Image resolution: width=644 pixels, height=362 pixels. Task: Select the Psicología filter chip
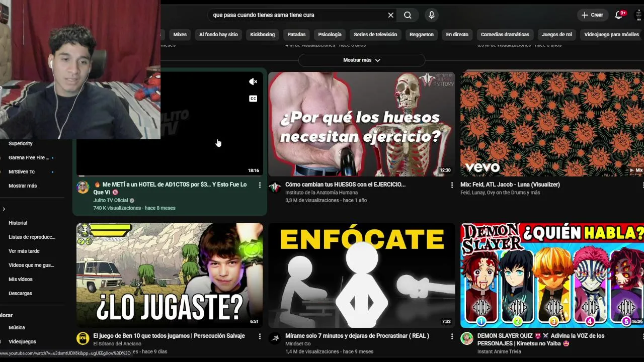pyautogui.click(x=330, y=35)
